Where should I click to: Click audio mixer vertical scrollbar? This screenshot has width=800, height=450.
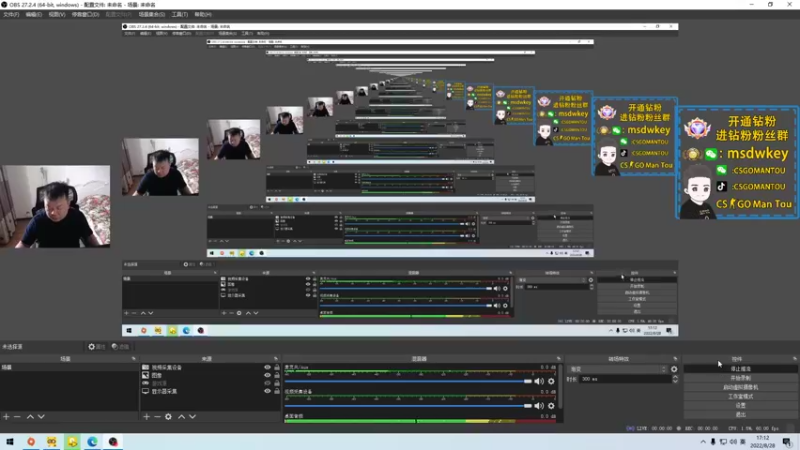click(x=561, y=386)
